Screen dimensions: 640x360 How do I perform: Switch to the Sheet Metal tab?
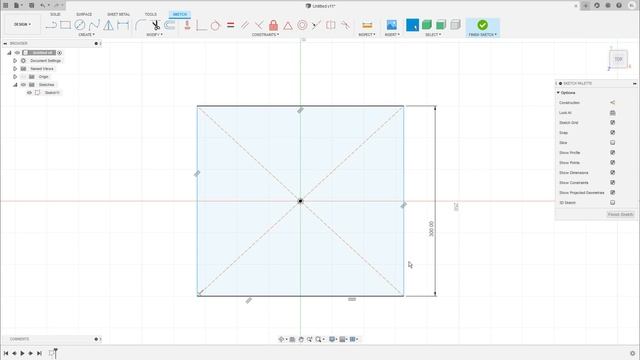click(x=118, y=14)
